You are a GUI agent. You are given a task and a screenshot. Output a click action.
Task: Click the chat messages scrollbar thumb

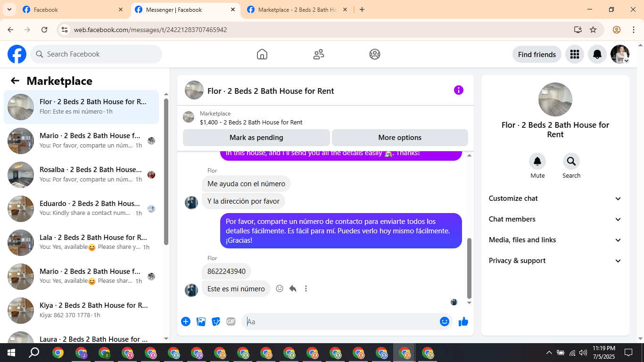[469, 268]
